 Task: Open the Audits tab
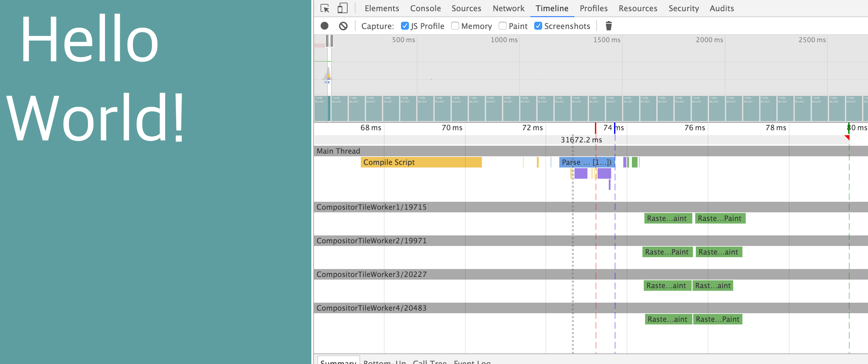tap(722, 9)
